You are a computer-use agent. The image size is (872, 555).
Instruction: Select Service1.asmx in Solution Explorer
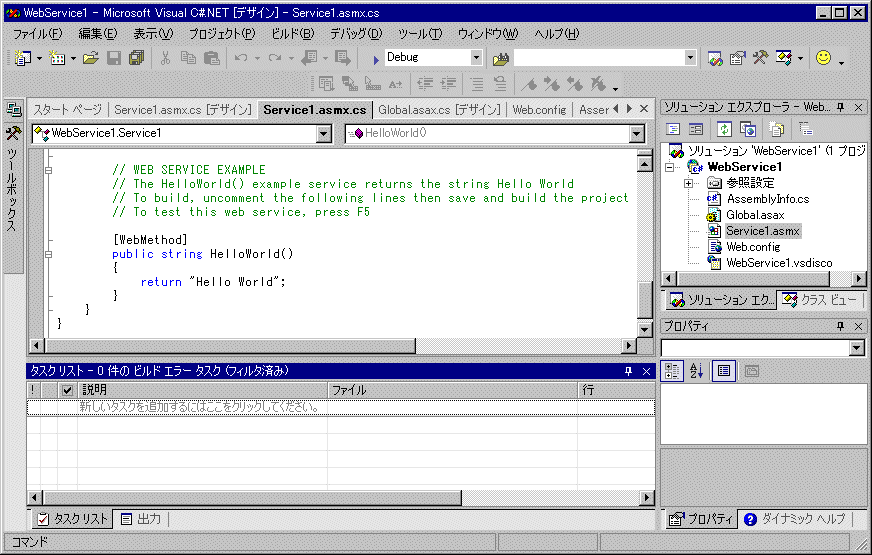[762, 231]
